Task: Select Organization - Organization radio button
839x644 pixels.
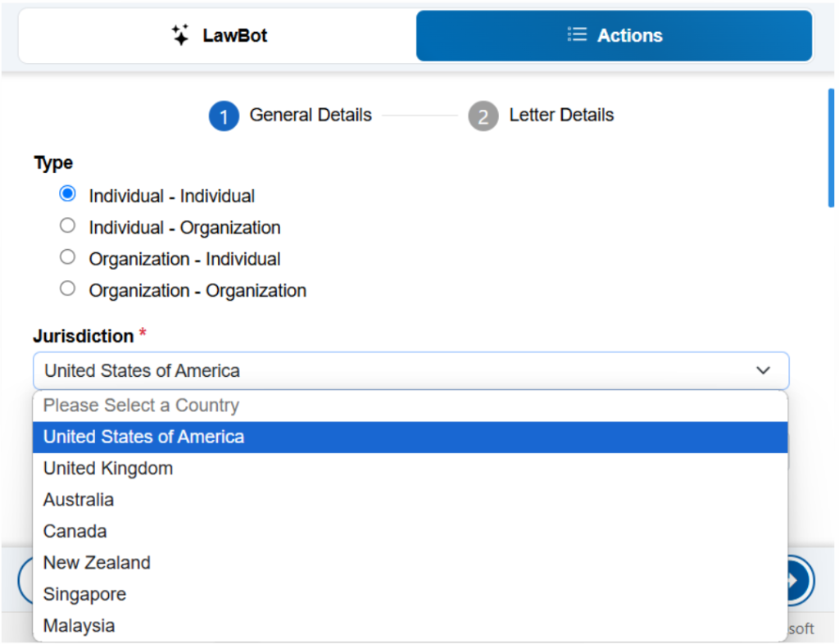Action: [x=67, y=288]
